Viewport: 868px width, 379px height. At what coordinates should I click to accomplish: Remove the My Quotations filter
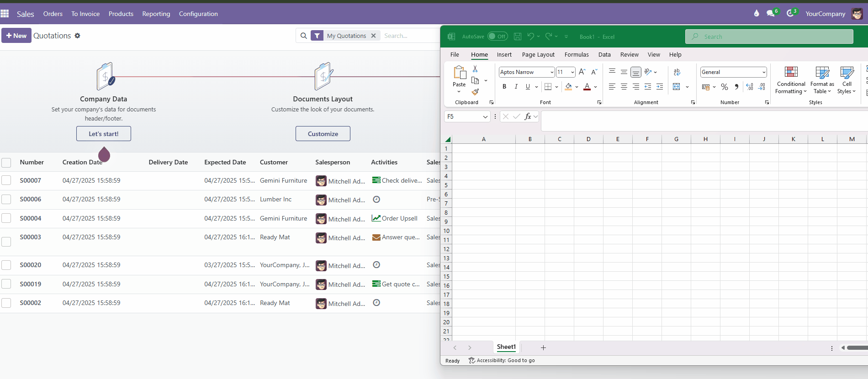click(x=373, y=36)
